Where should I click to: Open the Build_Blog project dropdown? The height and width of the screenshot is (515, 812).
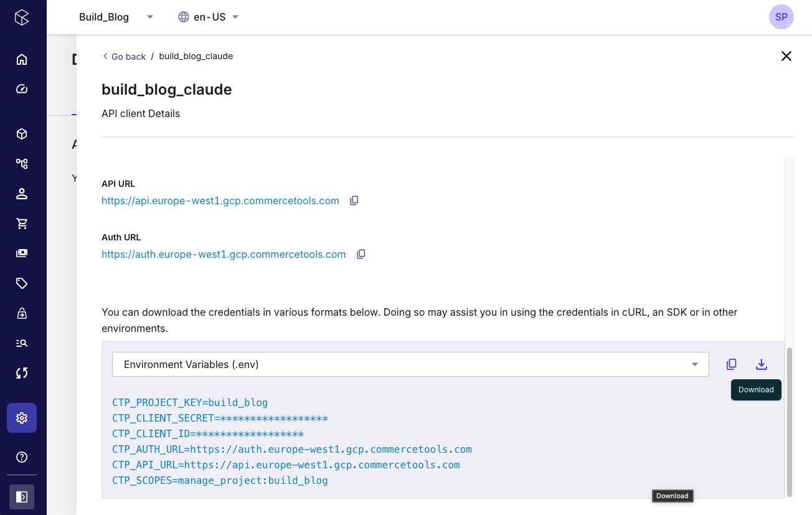point(116,17)
